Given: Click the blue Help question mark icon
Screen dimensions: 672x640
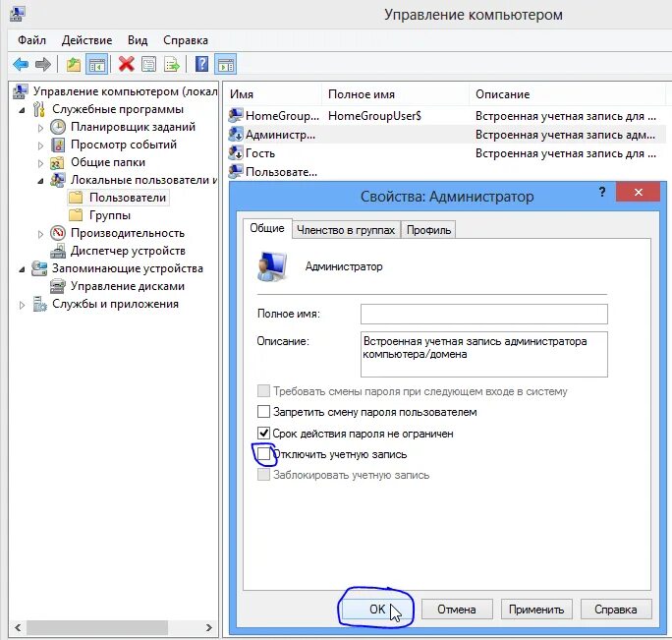Looking at the screenshot, I should pyautogui.click(x=201, y=64).
